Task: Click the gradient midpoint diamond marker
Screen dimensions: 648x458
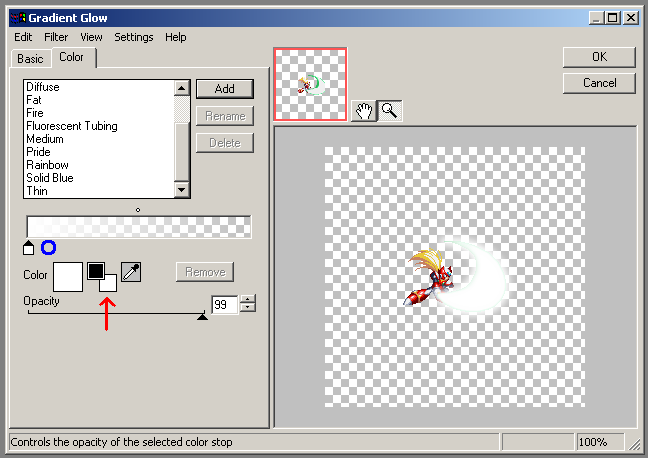Action: [x=138, y=210]
